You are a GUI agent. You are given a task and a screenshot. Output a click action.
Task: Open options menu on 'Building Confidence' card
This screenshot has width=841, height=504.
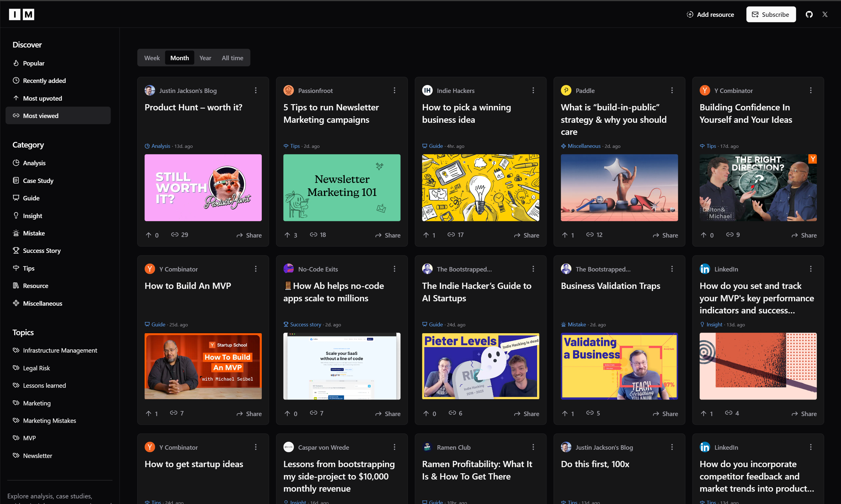(811, 90)
